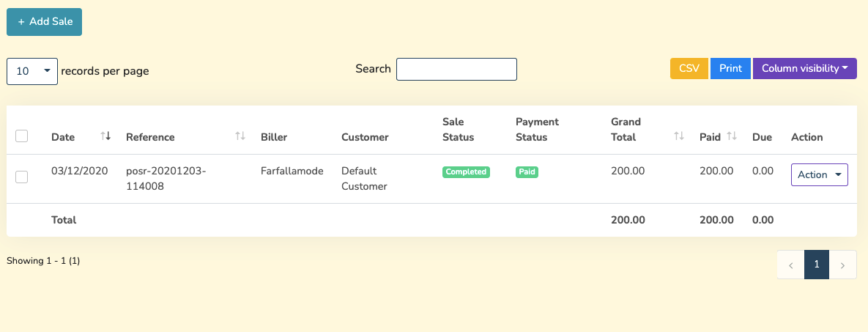Go to next page using the right chevron
Viewport: 868px width, 332px height.
click(843, 265)
